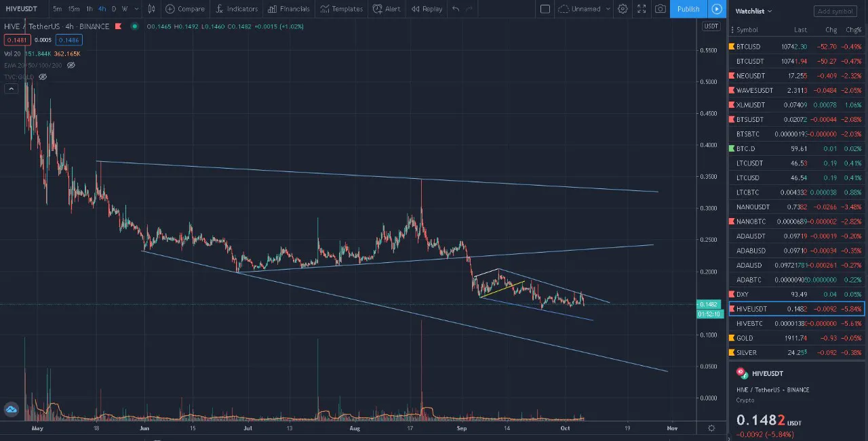Select HIVEBTC in watchlist
Screen dimensions: 868x441
click(797, 324)
